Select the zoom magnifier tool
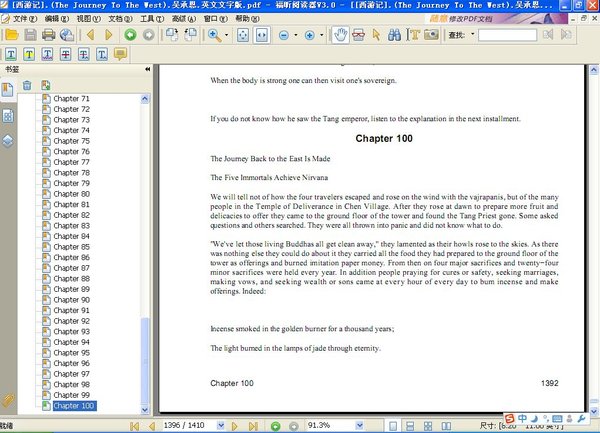Screen dimensions: 600x433 [214, 35]
